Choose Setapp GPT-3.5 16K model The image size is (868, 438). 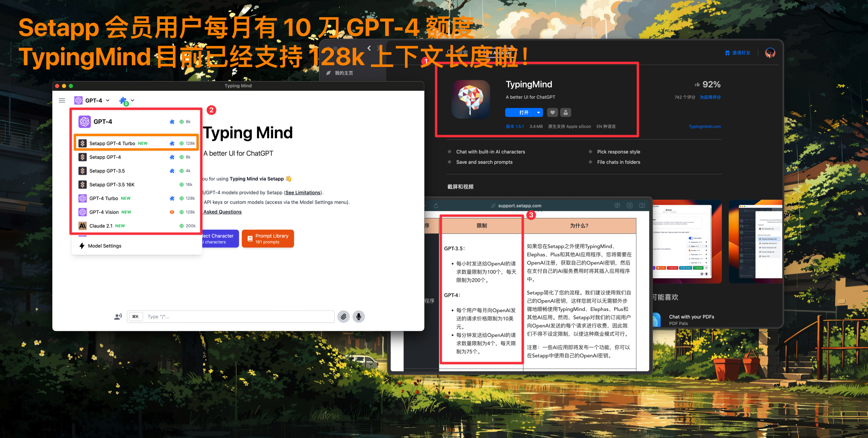[x=136, y=185]
